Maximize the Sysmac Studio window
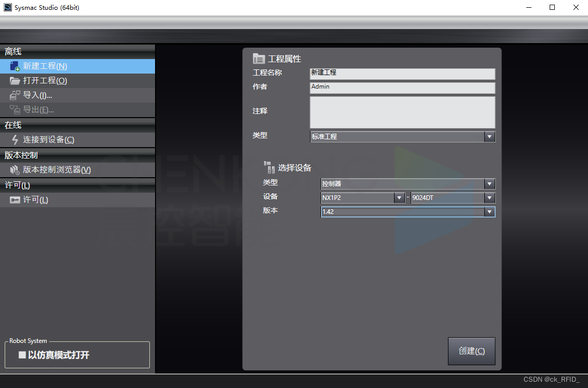 point(552,7)
